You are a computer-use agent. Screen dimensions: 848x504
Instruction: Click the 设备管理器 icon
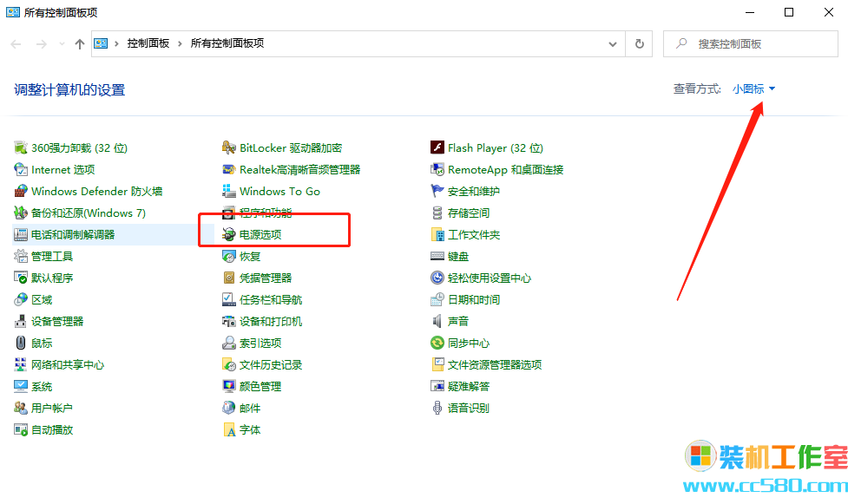pyautogui.click(x=21, y=321)
